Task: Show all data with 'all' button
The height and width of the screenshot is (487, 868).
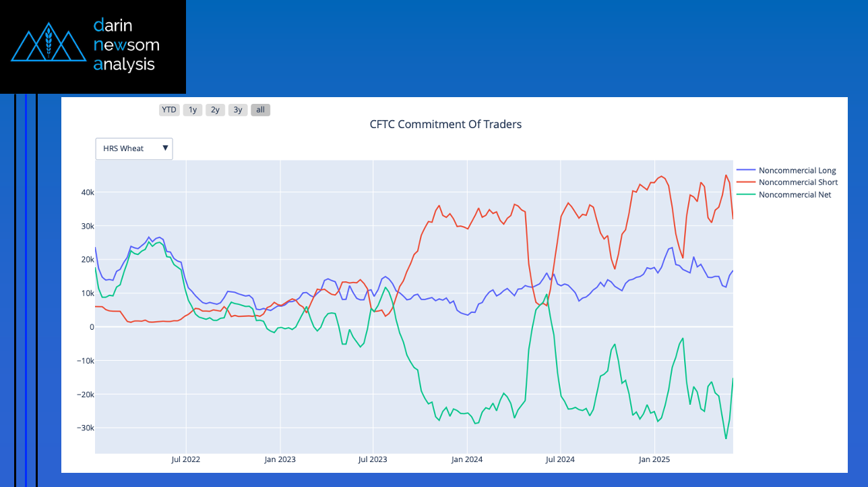Action: point(260,110)
